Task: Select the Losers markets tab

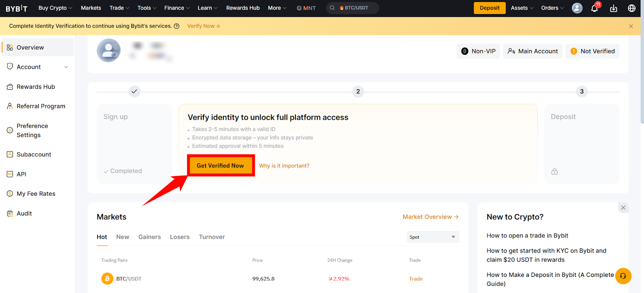Action: 180,237
